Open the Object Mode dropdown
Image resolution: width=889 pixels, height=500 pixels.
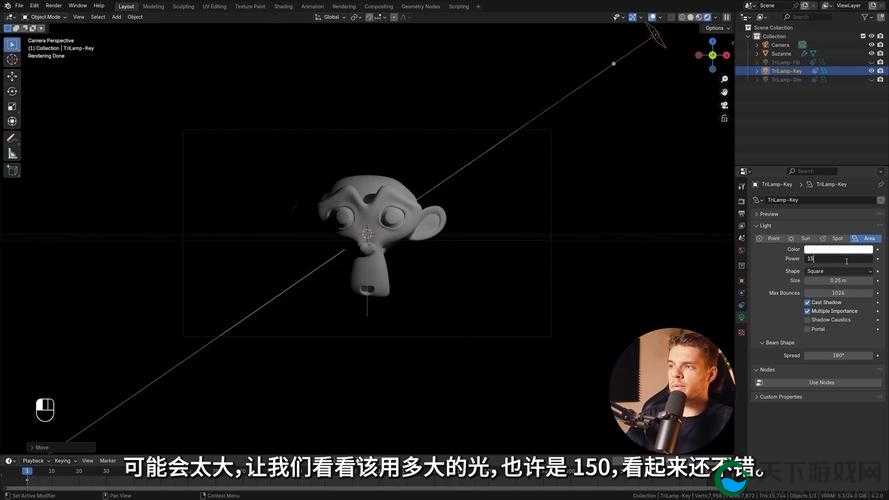coord(44,17)
